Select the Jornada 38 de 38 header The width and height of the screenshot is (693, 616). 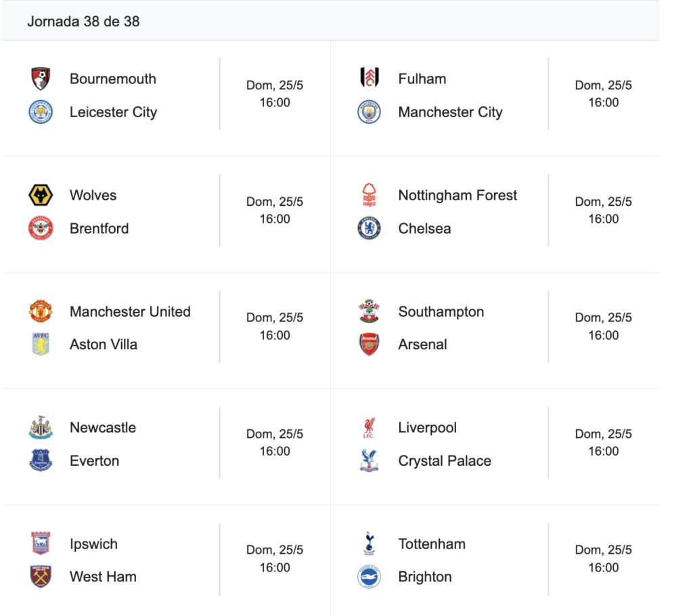click(x=83, y=21)
